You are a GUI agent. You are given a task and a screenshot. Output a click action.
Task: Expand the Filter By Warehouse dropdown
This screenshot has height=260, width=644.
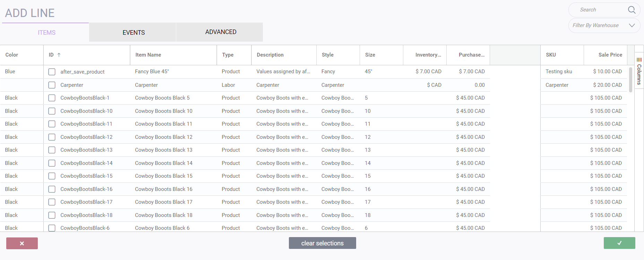(x=632, y=25)
